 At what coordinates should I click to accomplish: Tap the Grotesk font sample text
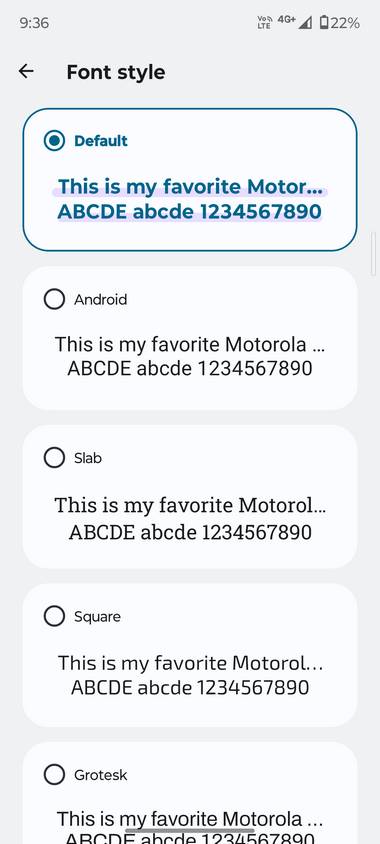coord(189,826)
